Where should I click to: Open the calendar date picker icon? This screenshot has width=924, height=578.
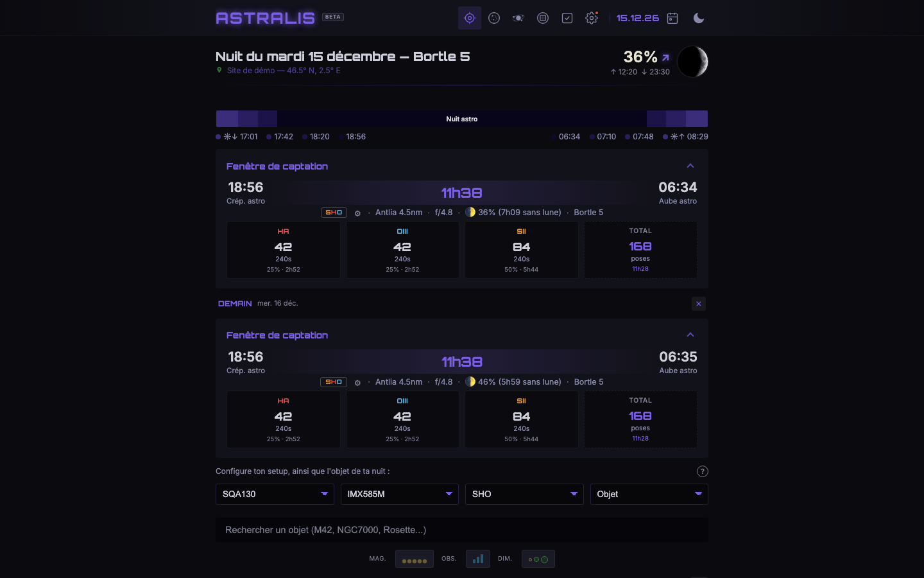(672, 18)
